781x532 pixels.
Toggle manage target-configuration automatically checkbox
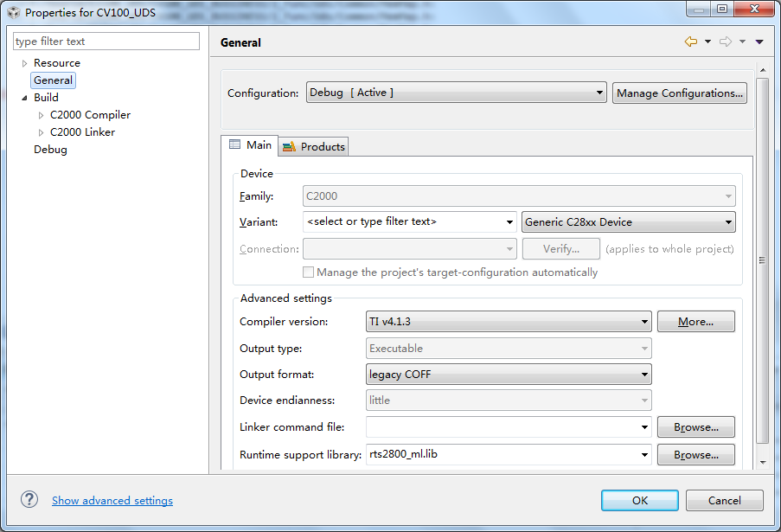click(x=309, y=272)
